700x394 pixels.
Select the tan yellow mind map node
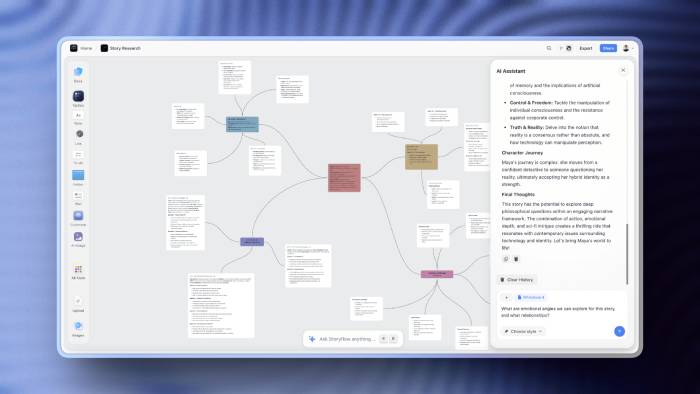pos(421,157)
